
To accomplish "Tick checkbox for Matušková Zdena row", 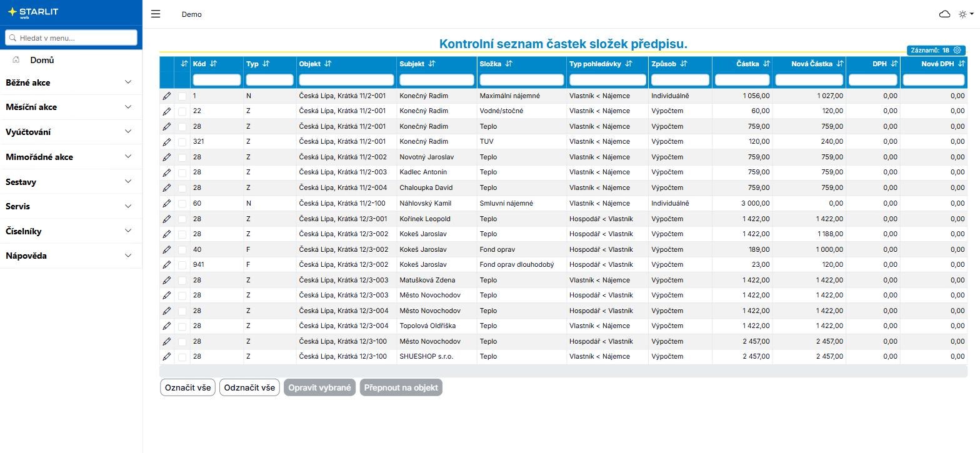I will coord(182,281).
